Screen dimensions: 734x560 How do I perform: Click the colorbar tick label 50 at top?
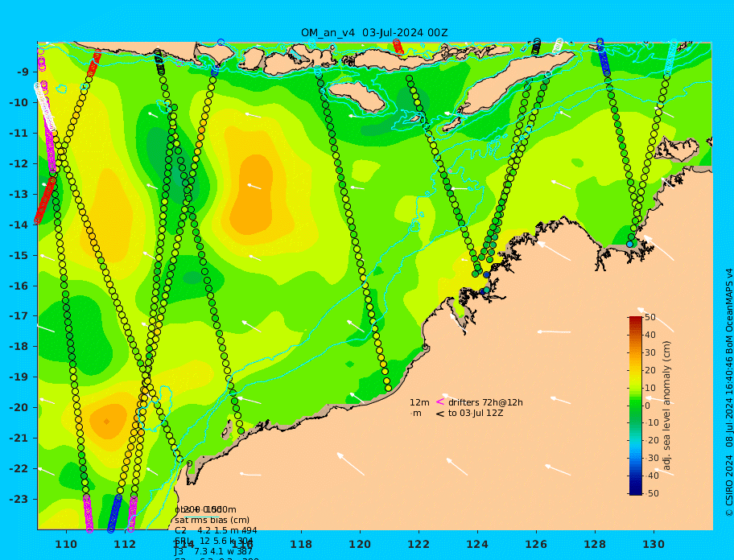(x=650, y=317)
